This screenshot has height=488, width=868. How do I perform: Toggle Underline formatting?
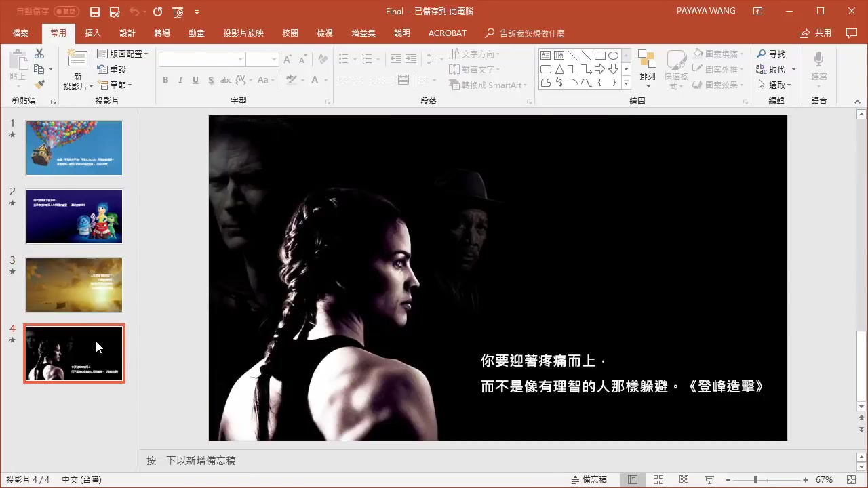click(x=195, y=80)
